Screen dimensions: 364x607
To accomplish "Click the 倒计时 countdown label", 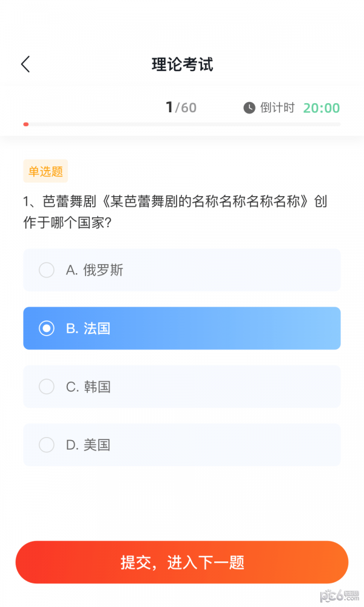I will tap(279, 108).
